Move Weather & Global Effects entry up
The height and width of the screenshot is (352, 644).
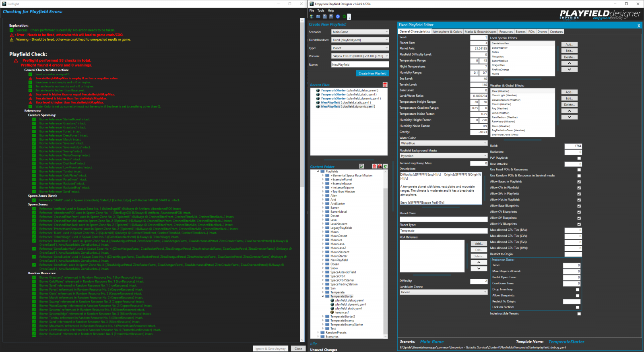click(x=569, y=111)
